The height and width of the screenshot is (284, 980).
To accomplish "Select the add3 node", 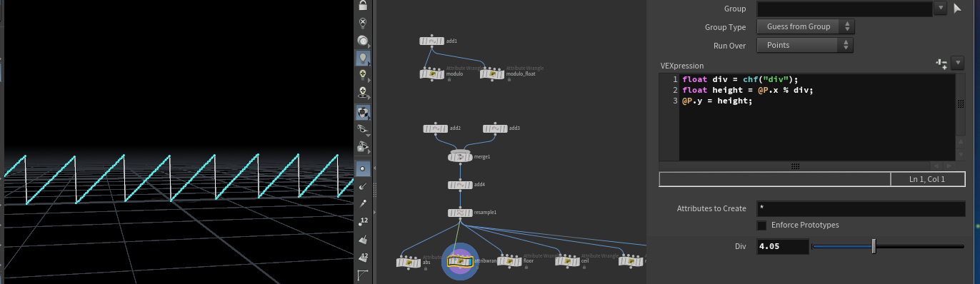I will click(x=494, y=128).
